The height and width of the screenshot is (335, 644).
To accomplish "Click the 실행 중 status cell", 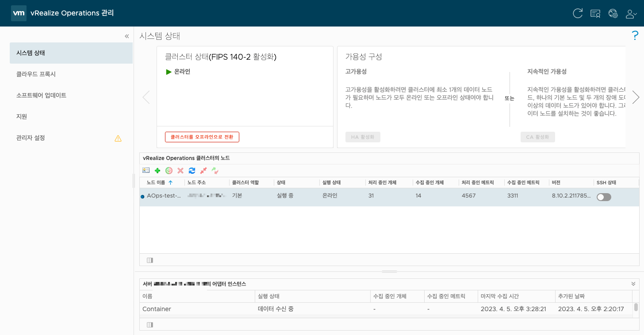I will (285, 196).
